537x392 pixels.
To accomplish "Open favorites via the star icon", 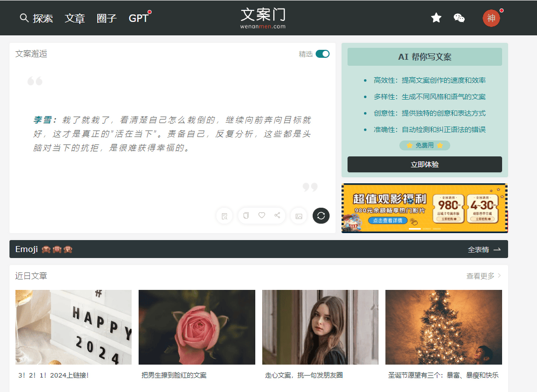I will (436, 18).
